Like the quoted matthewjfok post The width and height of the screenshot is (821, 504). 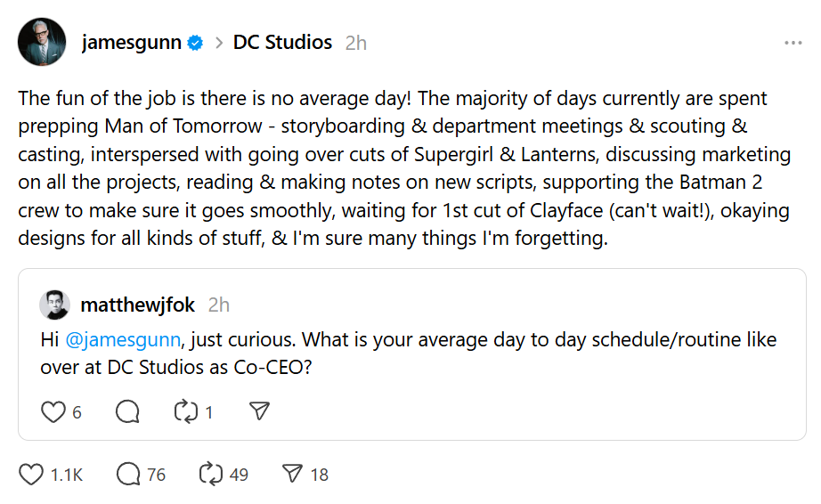click(54, 411)
